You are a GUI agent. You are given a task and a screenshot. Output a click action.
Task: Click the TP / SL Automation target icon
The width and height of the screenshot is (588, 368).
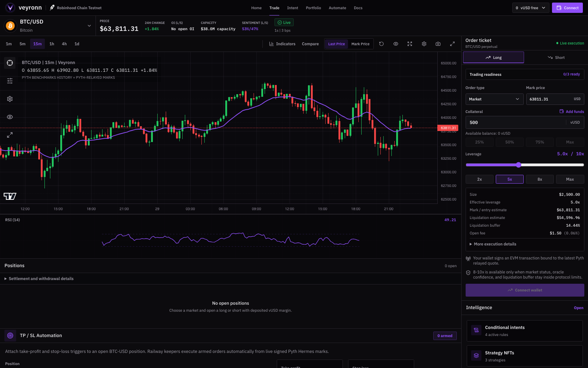coord(10,336)
